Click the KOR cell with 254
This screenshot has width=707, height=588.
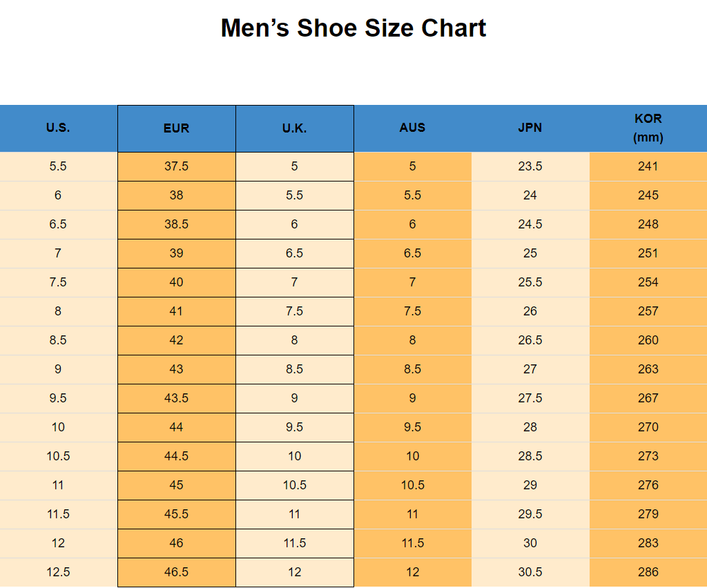coord(648,282)
